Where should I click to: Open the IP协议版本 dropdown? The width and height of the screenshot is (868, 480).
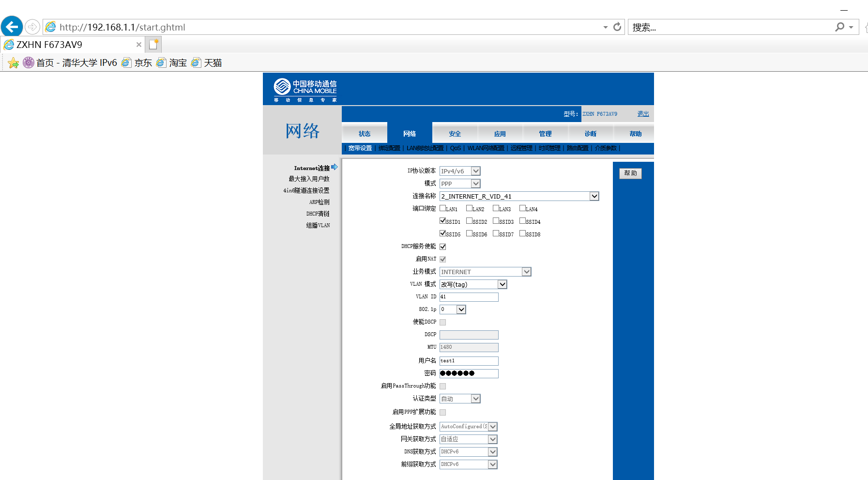[x=460, y=171]
